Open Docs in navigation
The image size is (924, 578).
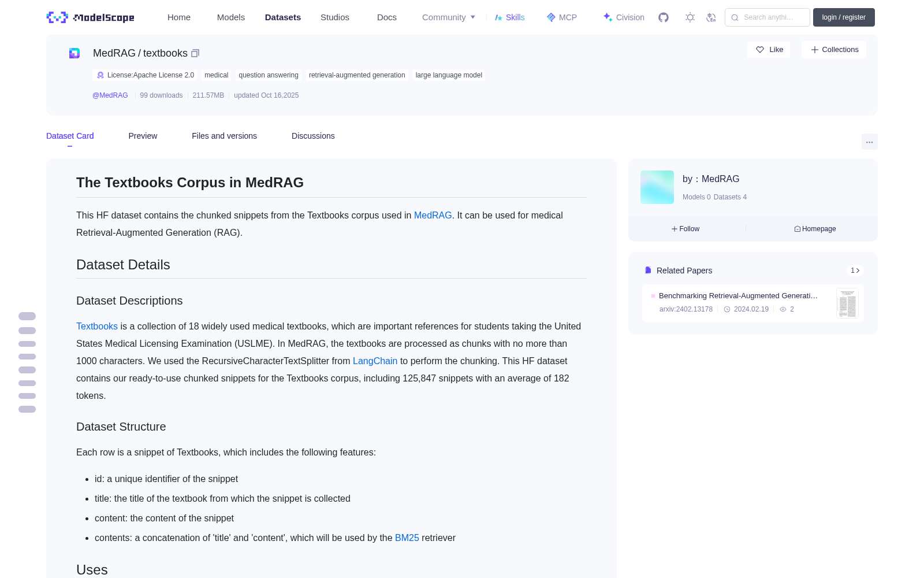387,17
